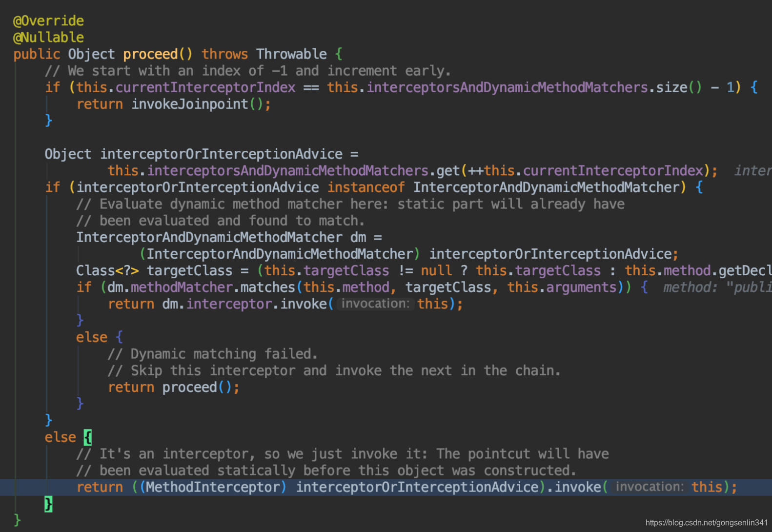Click the this.method.getDecl expression
Screen dimensions: 772x532
pyautogui.click(x=698, y=271)
